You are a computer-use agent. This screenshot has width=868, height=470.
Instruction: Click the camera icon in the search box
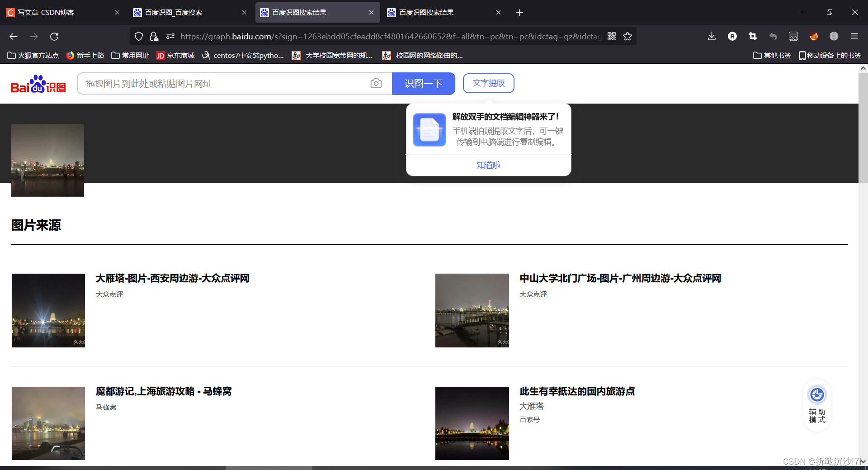376,83
